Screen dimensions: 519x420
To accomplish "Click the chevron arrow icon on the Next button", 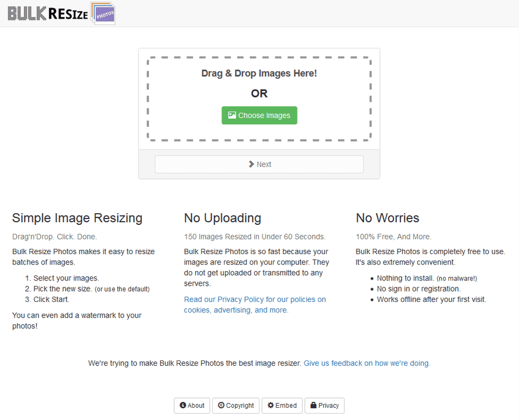I will (251, 164).
